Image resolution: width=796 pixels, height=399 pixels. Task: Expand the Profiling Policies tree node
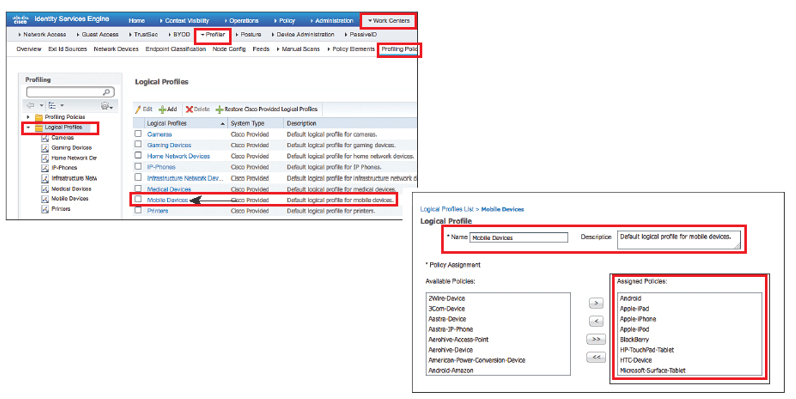coord(28,117)
